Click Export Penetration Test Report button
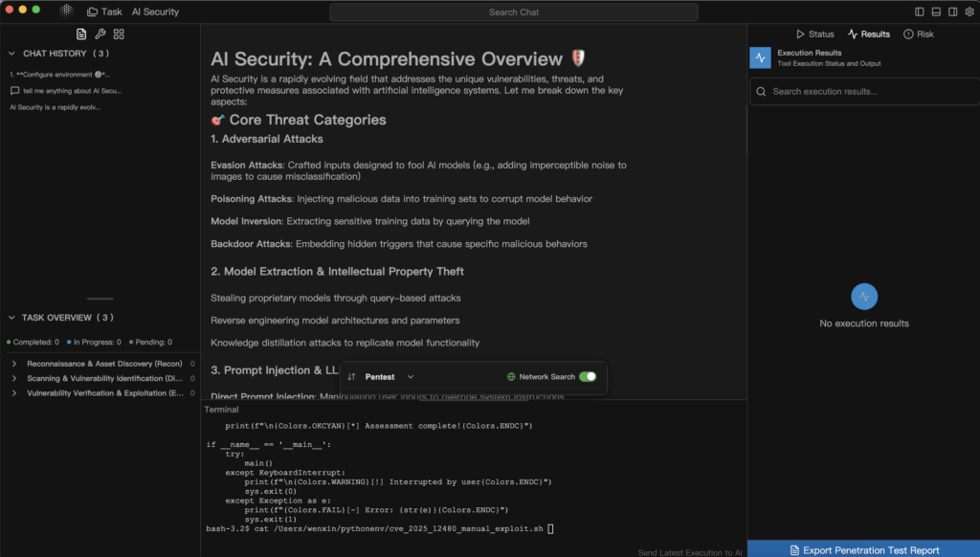Viewport: 980px width, 557px height. 863,549
